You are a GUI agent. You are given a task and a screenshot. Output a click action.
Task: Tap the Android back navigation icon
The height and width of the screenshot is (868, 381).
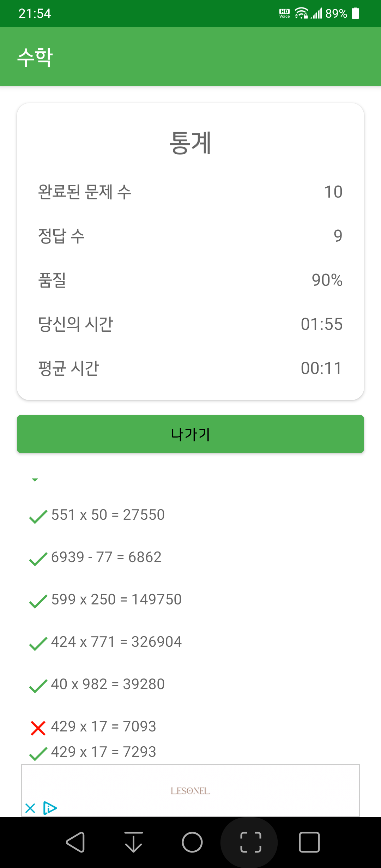coord(75,842)
